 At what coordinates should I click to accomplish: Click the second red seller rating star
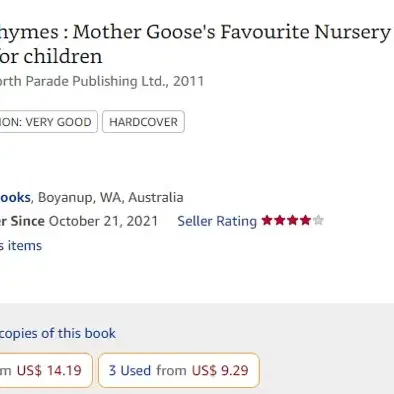[280, 220]
